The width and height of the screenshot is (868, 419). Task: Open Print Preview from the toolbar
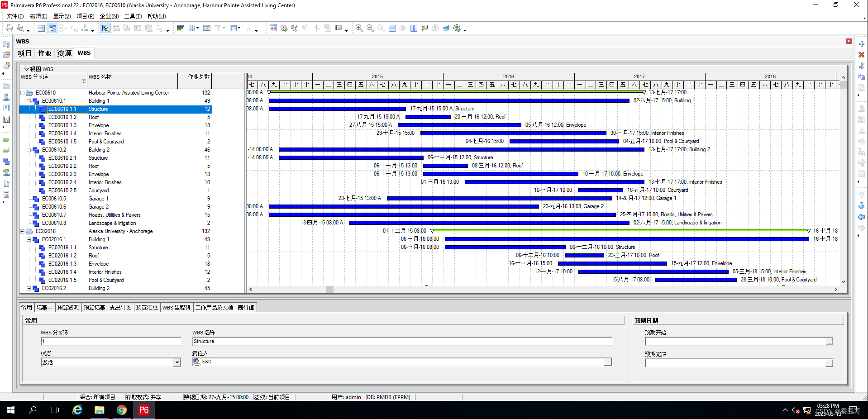point(20,28)
